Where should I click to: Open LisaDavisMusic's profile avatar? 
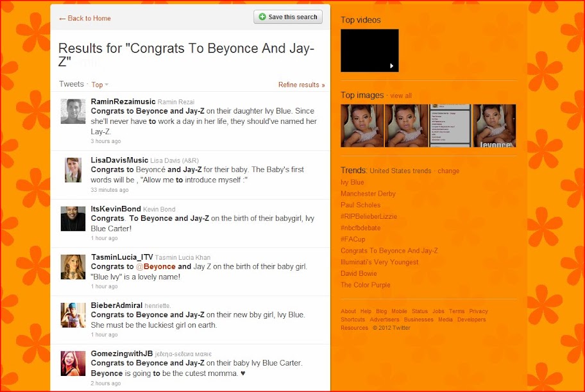tap(73, 170)
